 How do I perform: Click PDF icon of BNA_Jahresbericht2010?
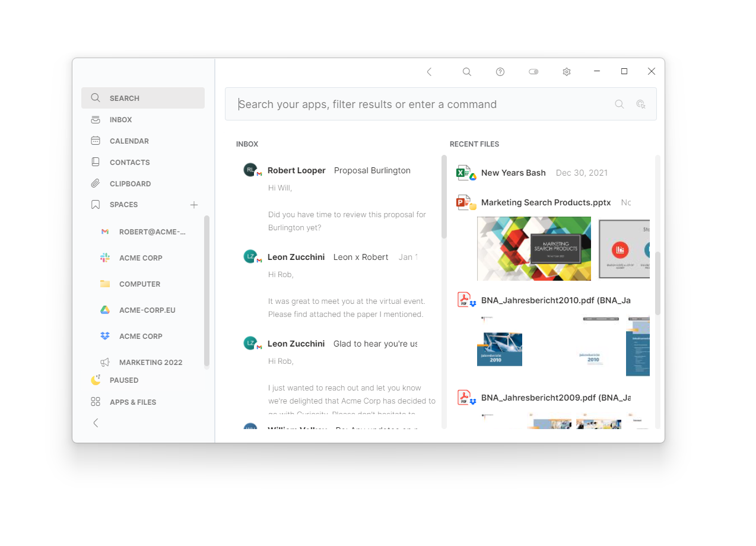pos(463,300)
